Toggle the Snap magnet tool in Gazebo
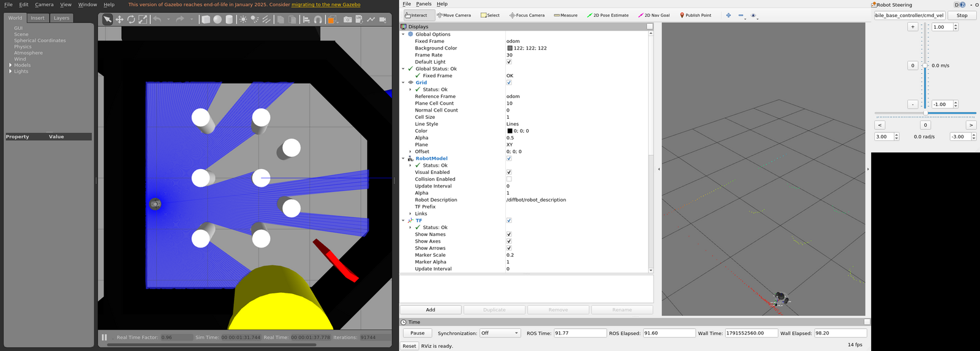This screenshot has width=980, height=351. [318, 19]
